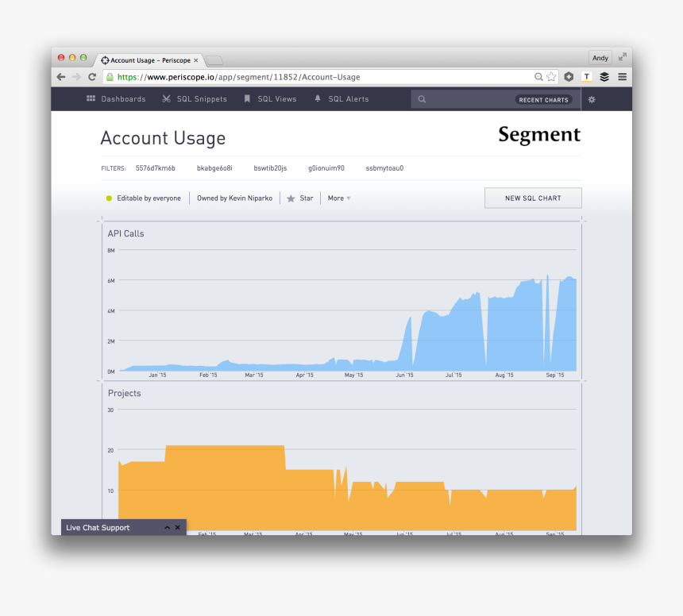Click the API Calls chart title

pyautogui.click(x=126, y=233)
